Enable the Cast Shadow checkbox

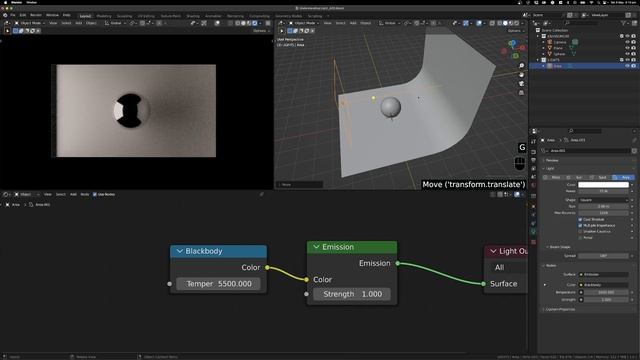click(x=580, y=219)
